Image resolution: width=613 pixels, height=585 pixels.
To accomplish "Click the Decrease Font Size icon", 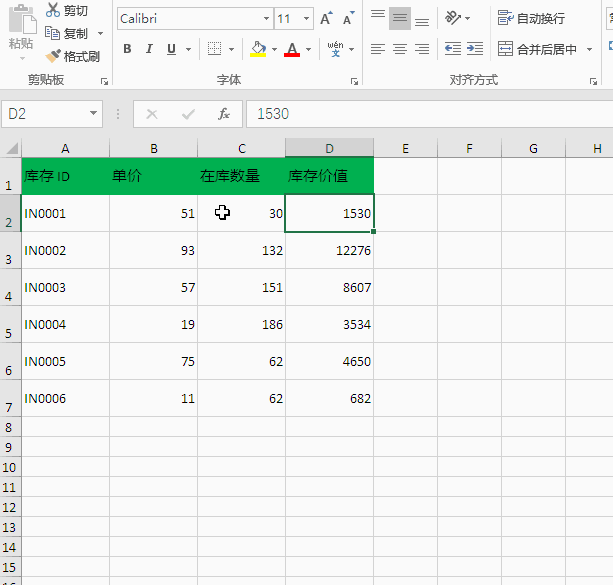I will (x=348, y=18).
